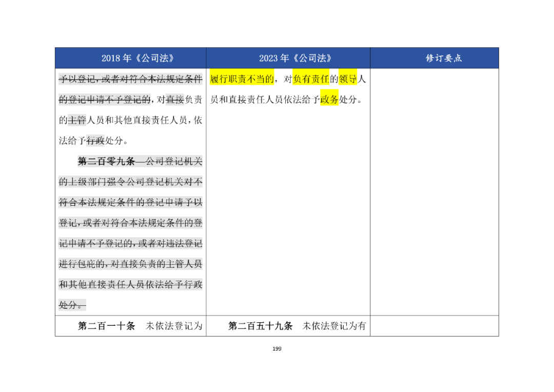This screenshot has height=392, width=554.
Task: Click the struck-through word 直接 before 负责
Action: click(x=175, y=100)
